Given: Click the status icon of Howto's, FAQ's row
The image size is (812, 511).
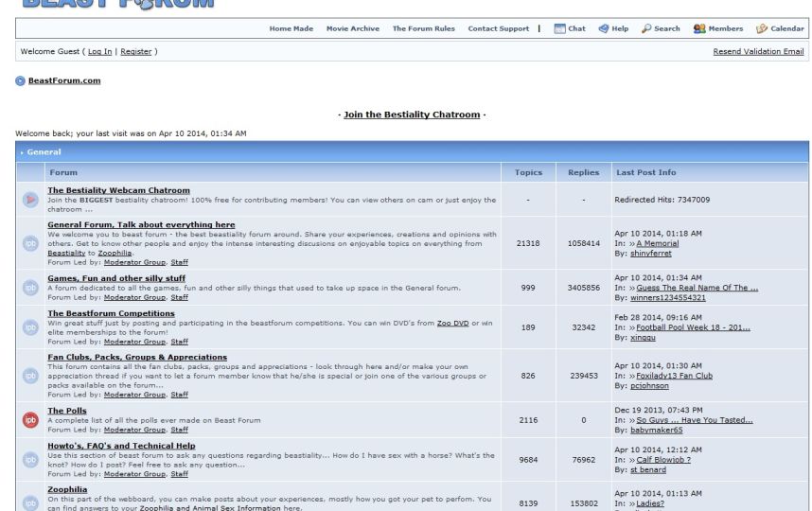Looking at the screenshot, I should (x=30, y=460).
